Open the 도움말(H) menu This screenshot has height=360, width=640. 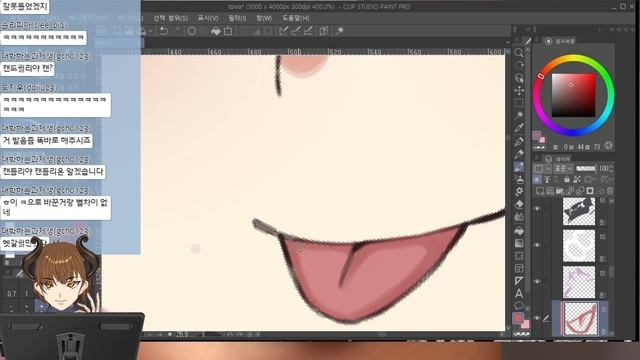click(x=296, y=18)
